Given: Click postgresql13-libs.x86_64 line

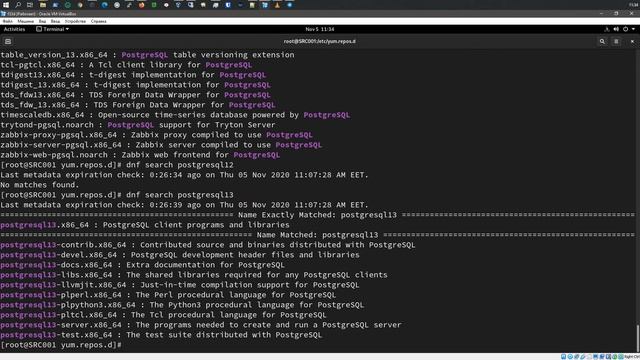Looking at the screenshot, I should click(193, 275).
